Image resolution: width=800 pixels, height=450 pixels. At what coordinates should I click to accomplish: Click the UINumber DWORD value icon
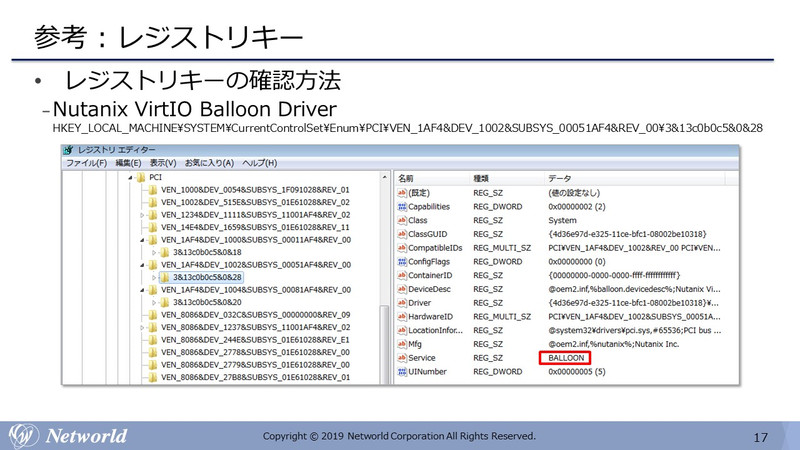pos(402,372)
